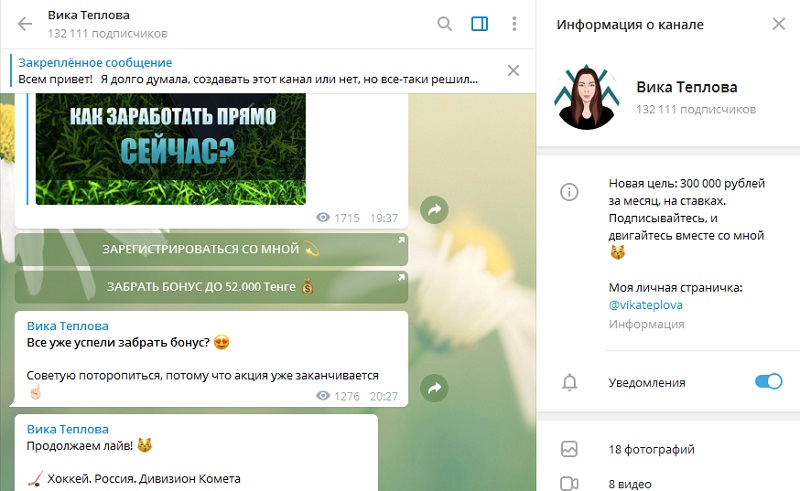Click the notifications bell icon
This screenshot has height=491, width=800.
(x=570, y=382)
